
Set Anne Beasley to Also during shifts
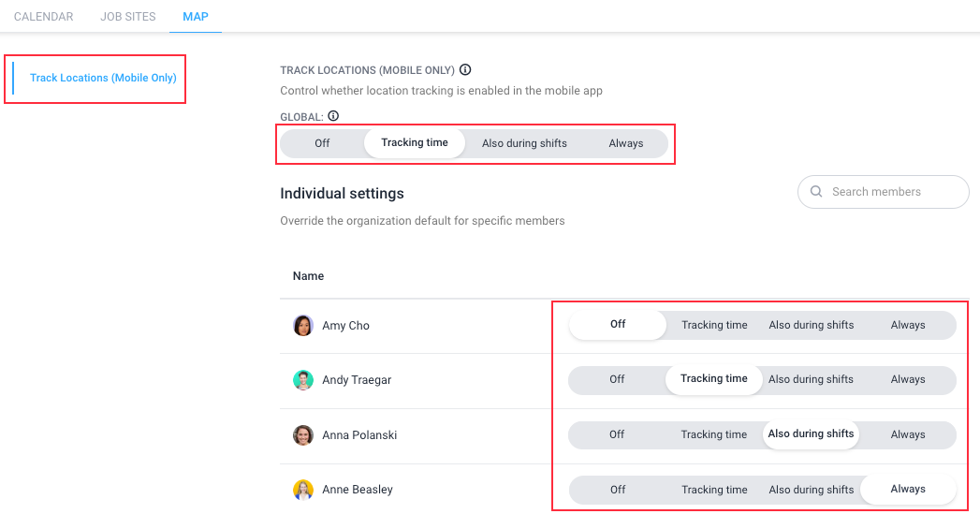(812, 490)
